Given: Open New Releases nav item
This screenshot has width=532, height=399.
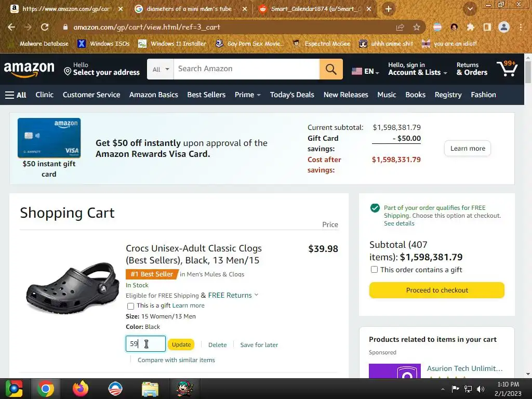Looking at the screenshot, I should click(x=345, y=95).
